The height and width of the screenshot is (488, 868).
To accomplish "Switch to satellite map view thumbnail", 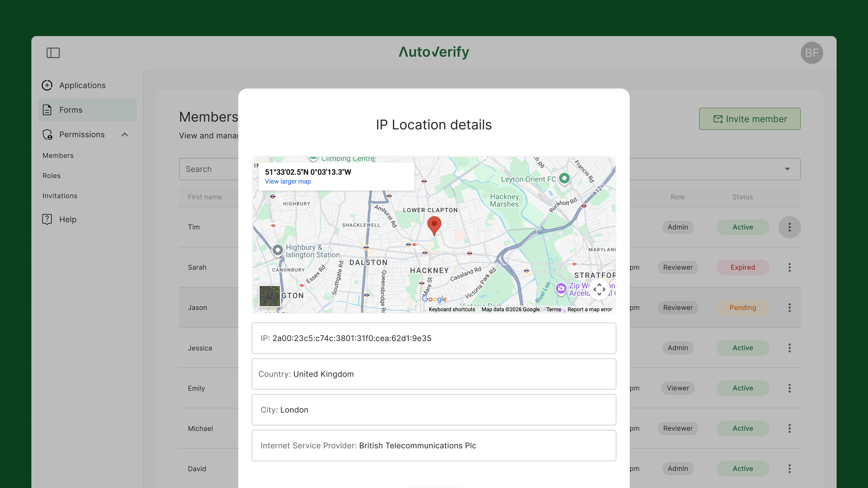I will coord(270,296).
